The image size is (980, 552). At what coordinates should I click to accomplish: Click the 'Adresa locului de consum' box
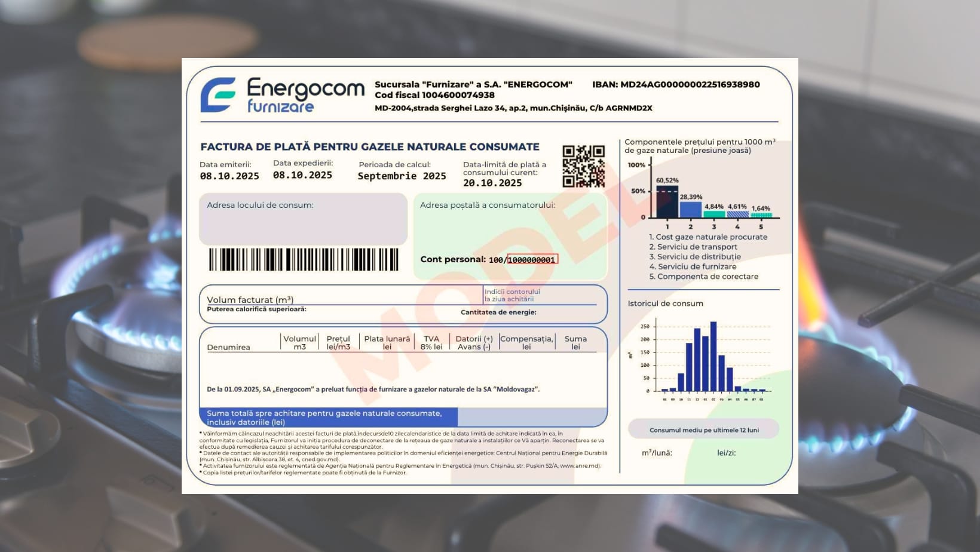(x=303, y=219)
